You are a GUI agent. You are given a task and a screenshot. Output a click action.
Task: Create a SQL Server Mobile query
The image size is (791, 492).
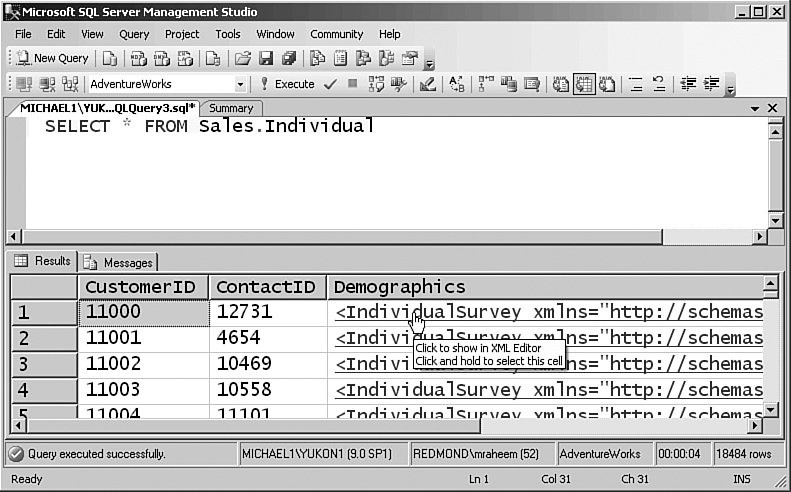click(213, 59)
